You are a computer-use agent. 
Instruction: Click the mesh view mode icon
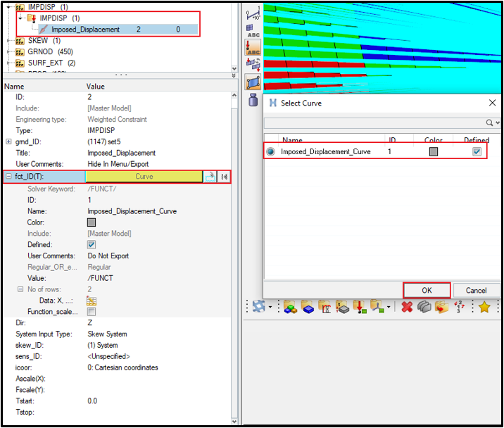259,306
